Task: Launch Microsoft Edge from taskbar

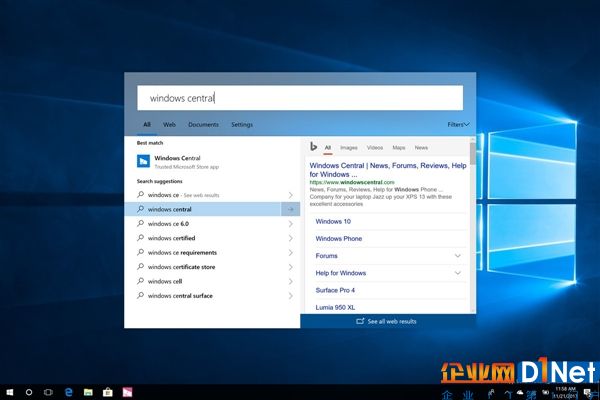Action: tap(69, 392)
